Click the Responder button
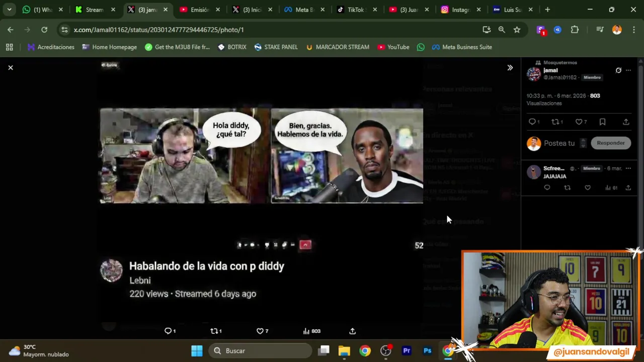Screen dimensions: 644x362 [610, 143]
